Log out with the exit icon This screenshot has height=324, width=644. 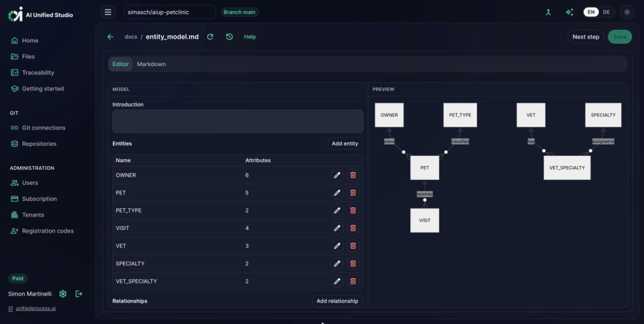click(x=79, y=294)
